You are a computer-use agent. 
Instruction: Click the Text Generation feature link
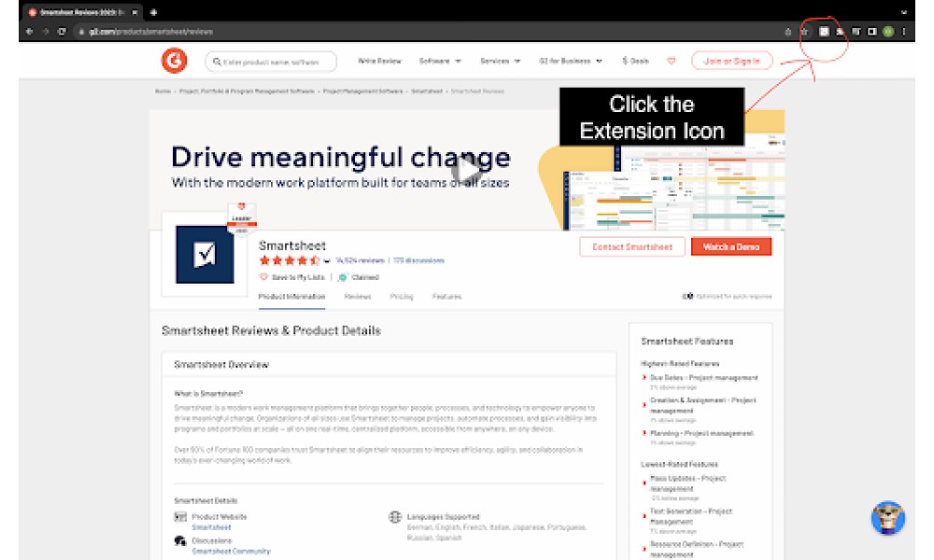(690, 516)
